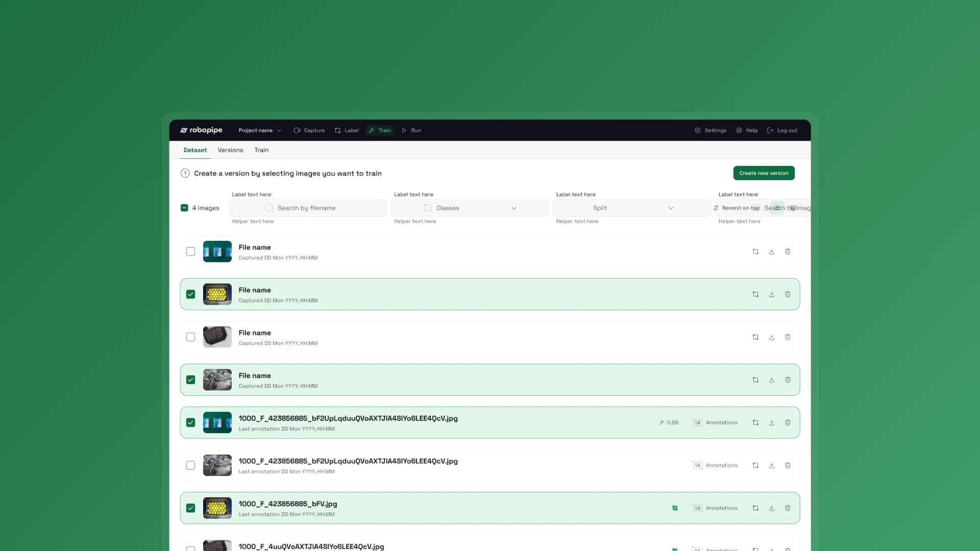The width and height of the screenshot is (980, 551).
Task: Expand the Classes filter dropdown
Action: tap(470, 208)
